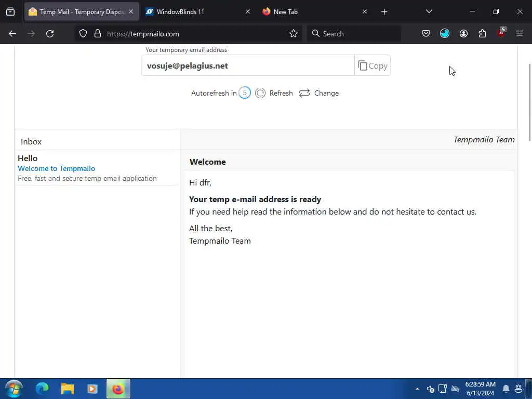
Task: Click the Inbox heading
Action: [x=31, y=141]
